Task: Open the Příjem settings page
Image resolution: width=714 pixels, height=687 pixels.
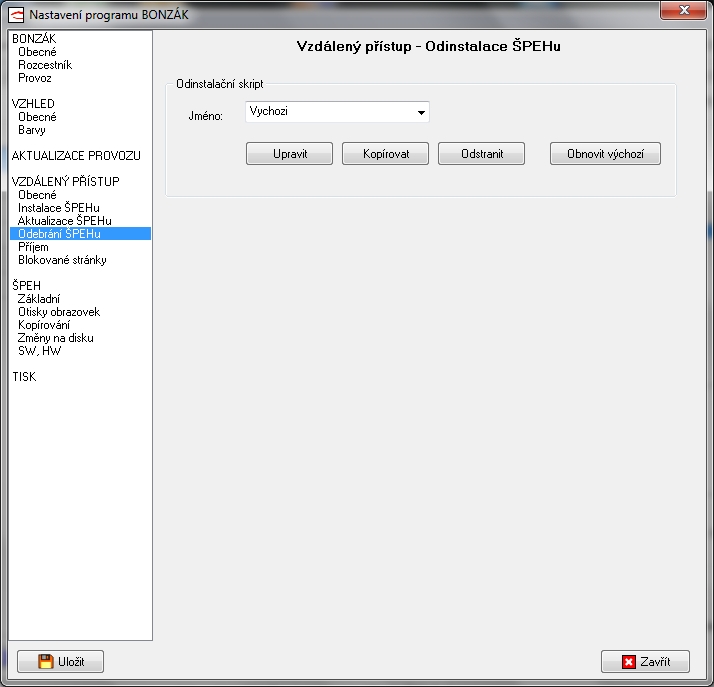Action: pyautogui.click(x=33, y=247)
